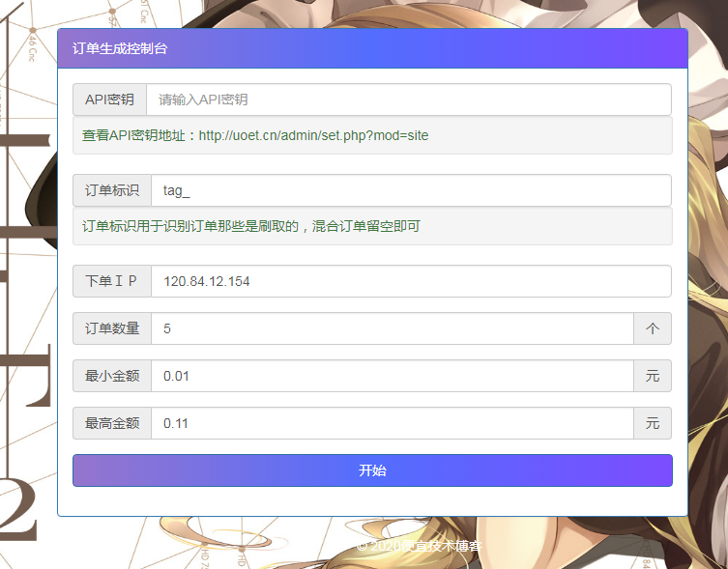728x569 pixels.
Task: Select the 下单IP field with 120.84.12.154
Action: pyautogui.click(x=411, y=281)
